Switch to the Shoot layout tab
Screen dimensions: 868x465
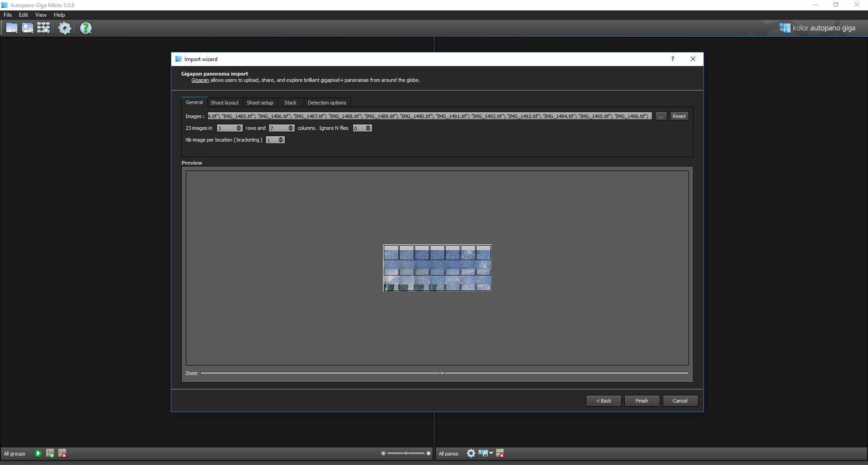point(224,103)
